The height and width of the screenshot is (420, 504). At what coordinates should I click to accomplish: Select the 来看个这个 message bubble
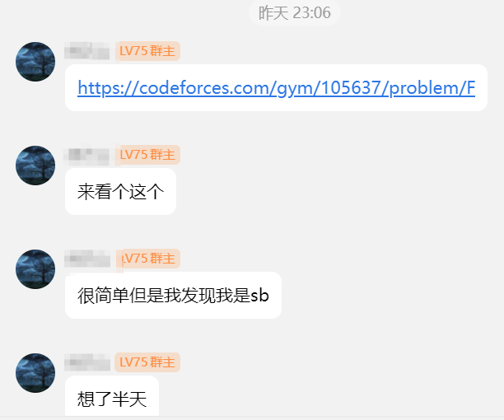pyautogui.click(x=120, y=192)
